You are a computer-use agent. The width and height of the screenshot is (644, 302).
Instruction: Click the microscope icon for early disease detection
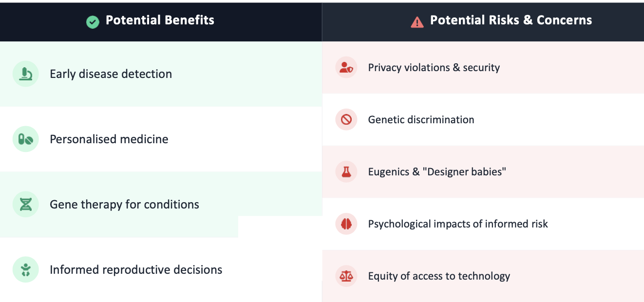click(25, 74)
